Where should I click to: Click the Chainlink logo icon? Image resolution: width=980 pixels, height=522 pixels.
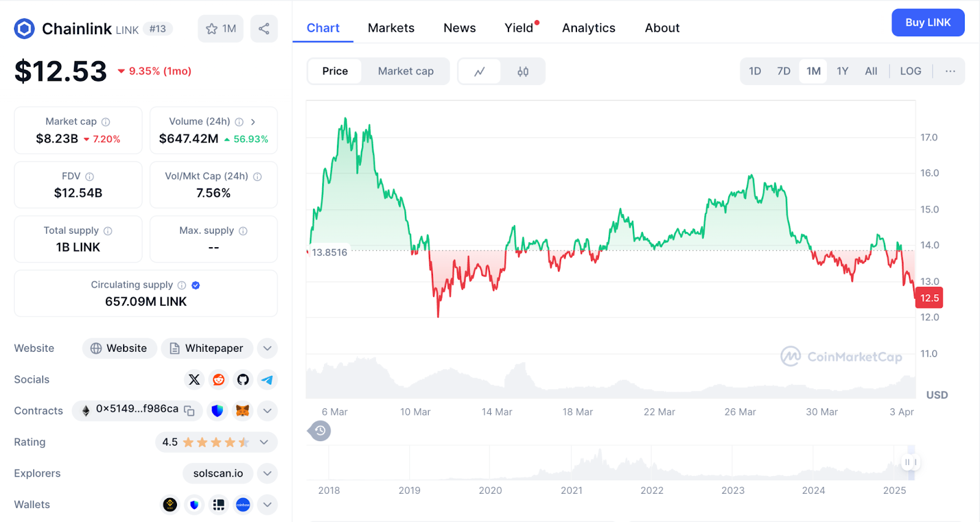pyautogui.click(x=24, y=29)
